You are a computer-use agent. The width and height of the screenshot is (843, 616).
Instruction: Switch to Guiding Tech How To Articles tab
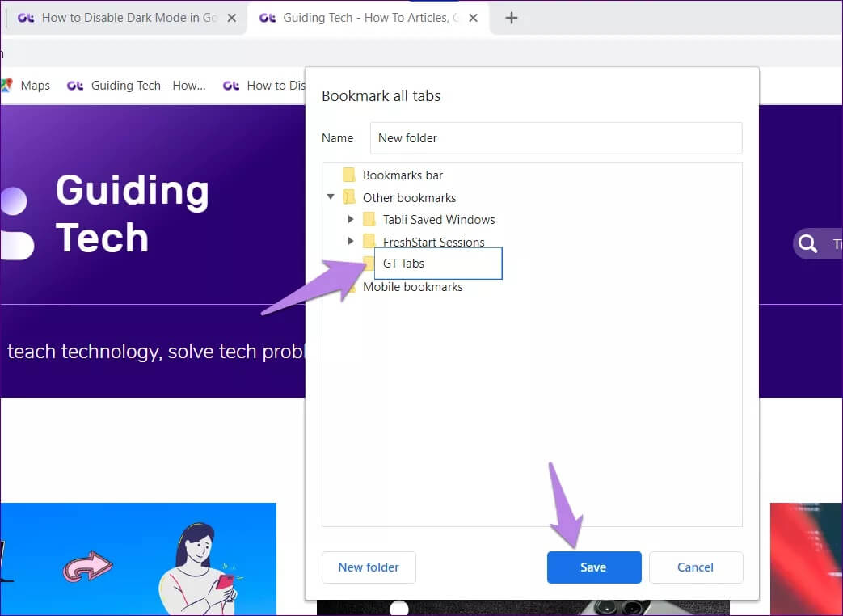click(369, 18)
